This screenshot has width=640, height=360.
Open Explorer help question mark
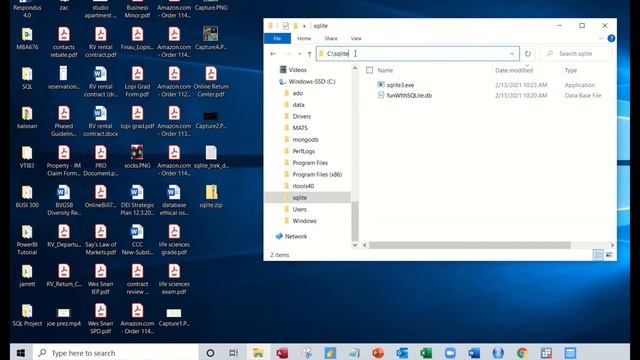tap(611, 38)
